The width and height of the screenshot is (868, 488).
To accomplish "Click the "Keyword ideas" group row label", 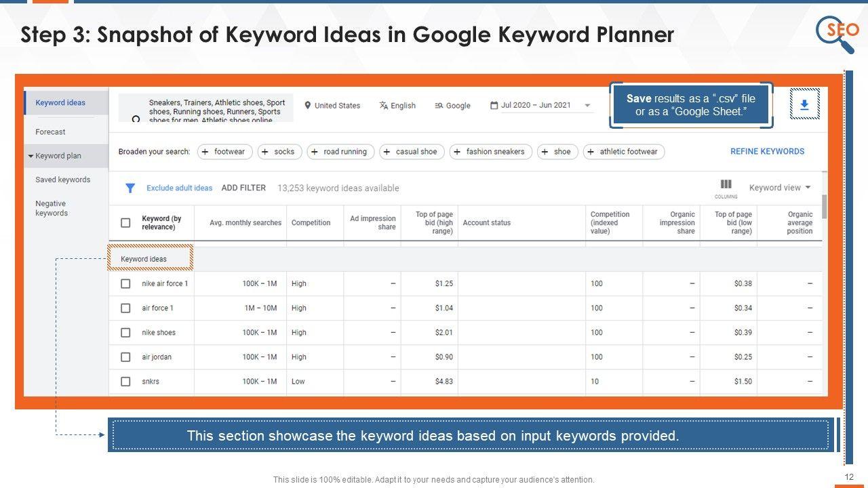I will (x=144, y=259).
